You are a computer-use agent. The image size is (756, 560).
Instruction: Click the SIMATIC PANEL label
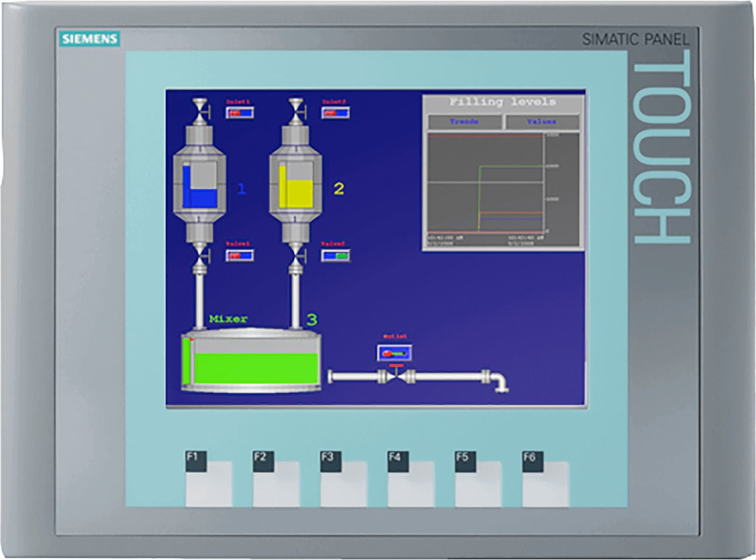coord(635,39)
